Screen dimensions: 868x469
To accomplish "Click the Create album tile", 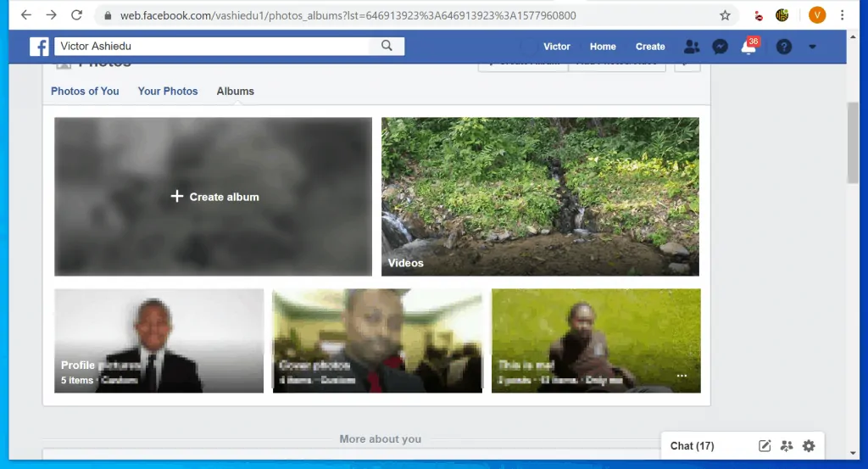I will click(214, 197).
